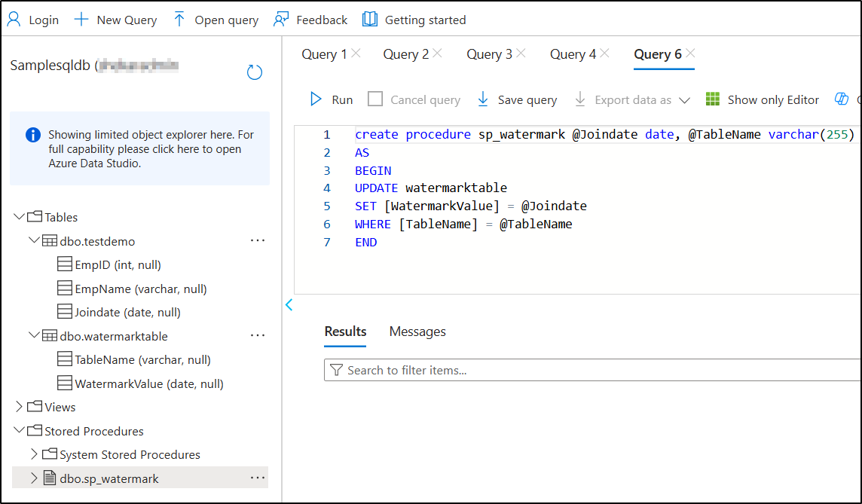Expand the System Stored Procedures chevron

click(x=34, y=454)
